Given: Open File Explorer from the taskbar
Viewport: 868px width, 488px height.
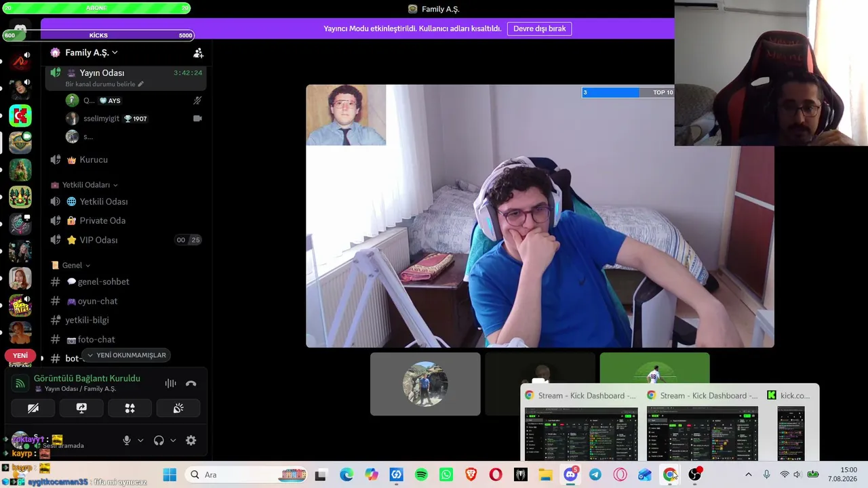Looking at the screenshot, I should (545, 474).
